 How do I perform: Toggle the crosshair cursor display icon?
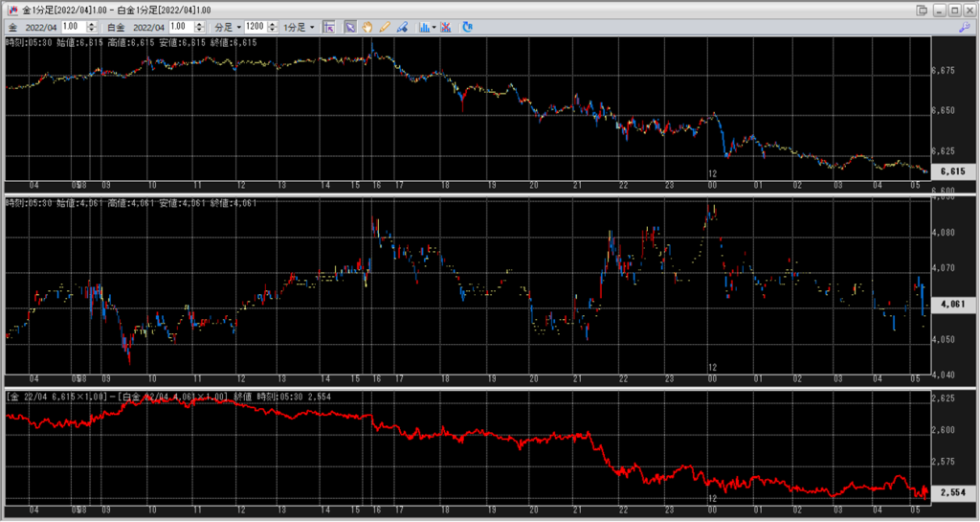pyautogui.click(x=328, y=27)
